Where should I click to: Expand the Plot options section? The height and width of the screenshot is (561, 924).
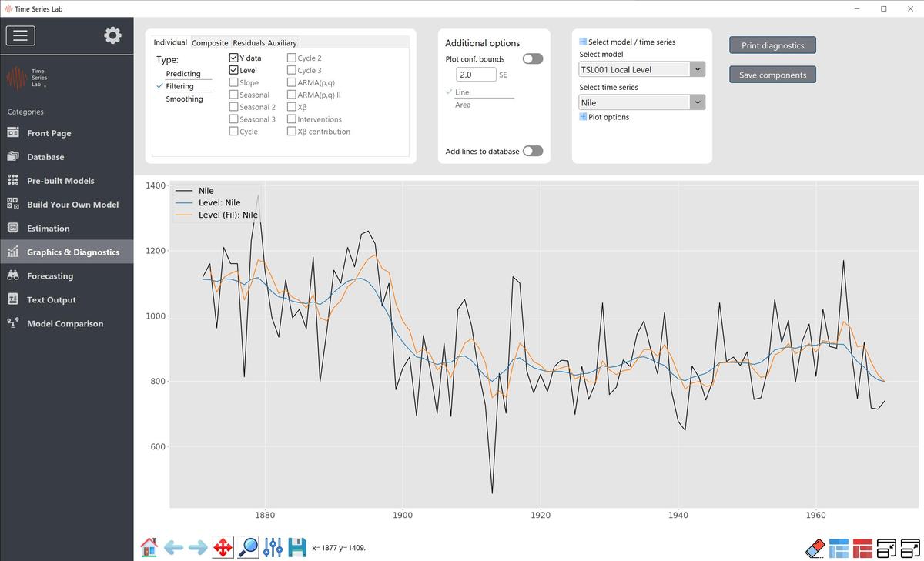[584, 117]
